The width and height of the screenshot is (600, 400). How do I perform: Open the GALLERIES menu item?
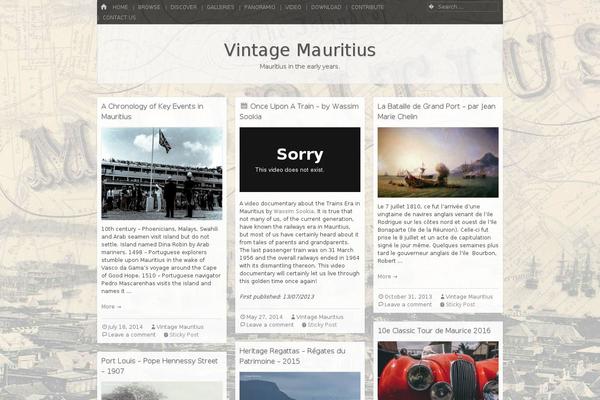pos(220,7)
